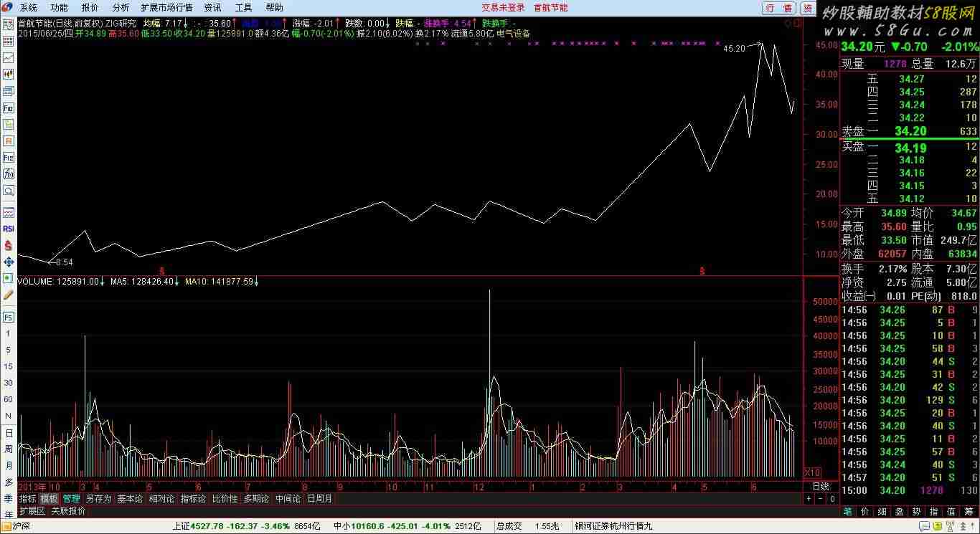980x534 pixels.
Task: Open the candlestick chart icon
Action: [x=9, y=74]
